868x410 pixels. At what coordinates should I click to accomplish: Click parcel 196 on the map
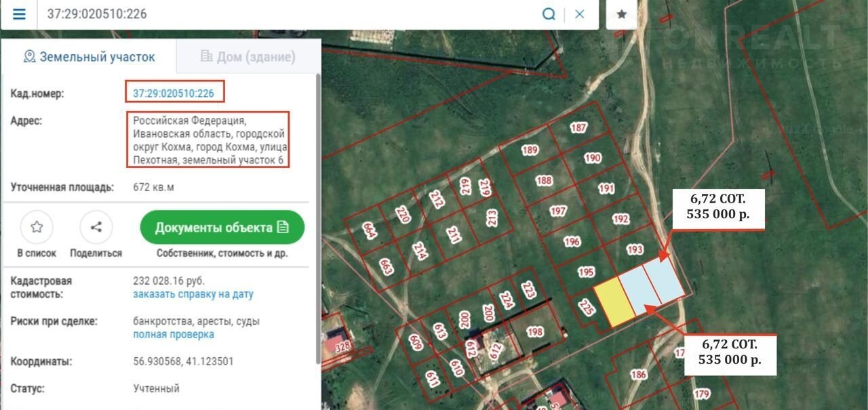572,242
